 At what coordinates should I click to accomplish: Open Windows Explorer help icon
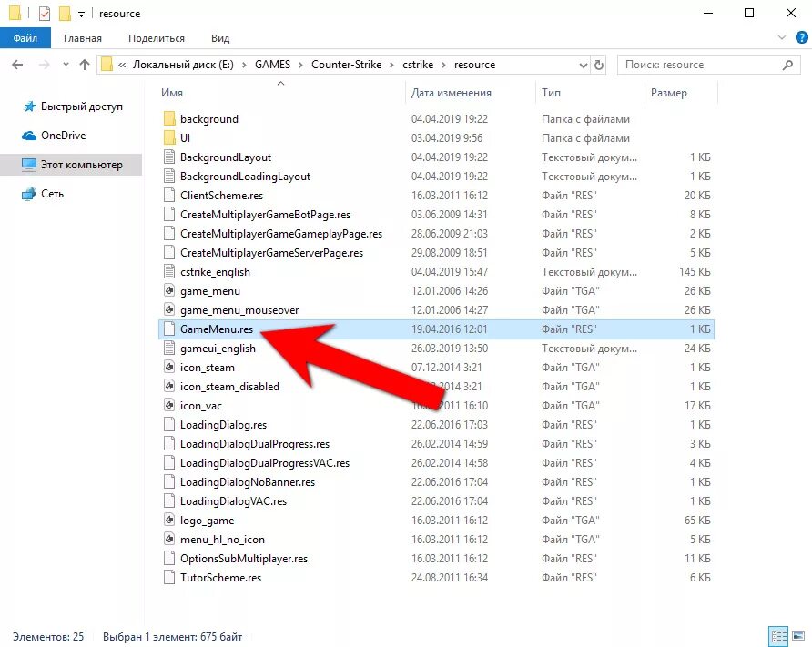802,37
